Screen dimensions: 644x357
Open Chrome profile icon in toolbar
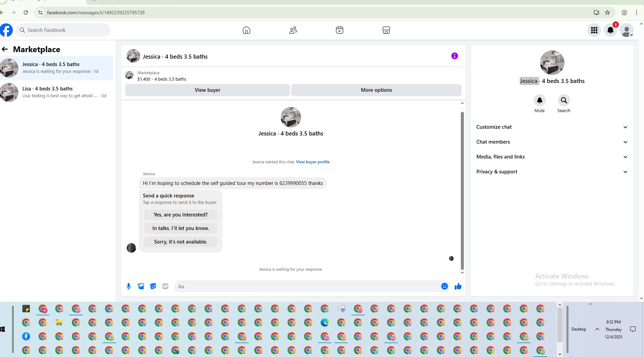click(x=624, y=13)
